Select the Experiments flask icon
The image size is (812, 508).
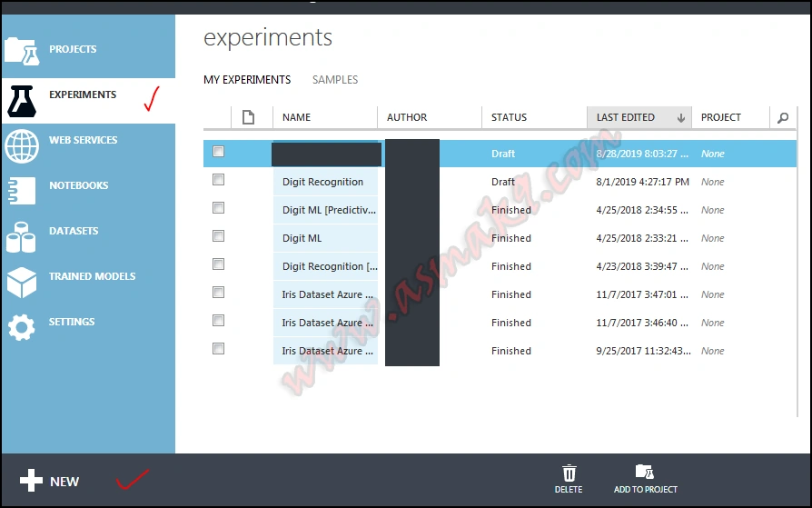22,101
